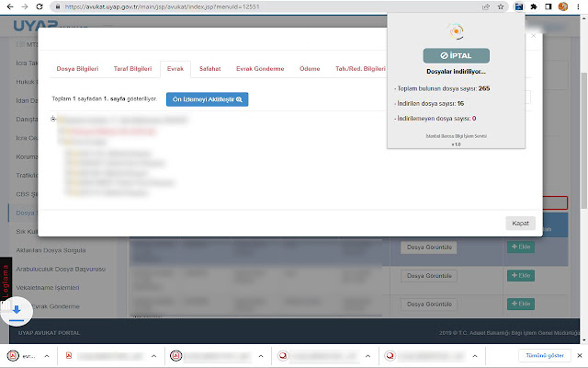Open the Ödeme tab
The width and height of the screenshot is (588, 368).
click(310, 69)
